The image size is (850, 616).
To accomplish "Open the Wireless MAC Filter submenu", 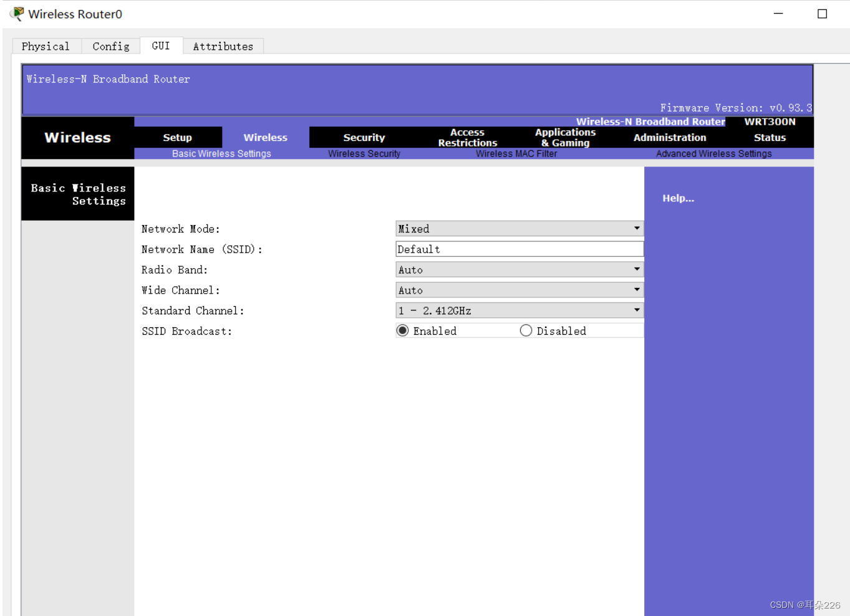I will pyautogui.click(x=516, y=153).
